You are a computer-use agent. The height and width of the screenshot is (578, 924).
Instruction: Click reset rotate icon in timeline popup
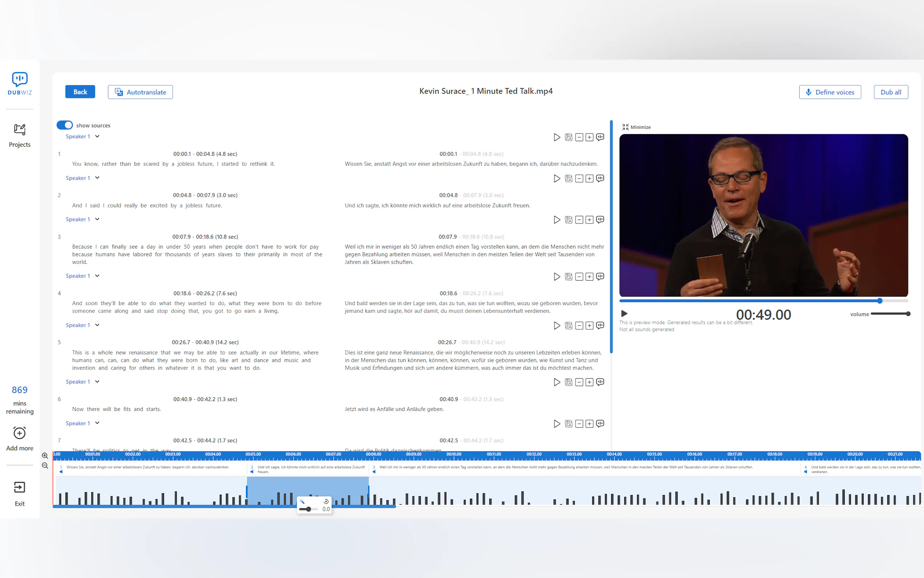(326, 501)
